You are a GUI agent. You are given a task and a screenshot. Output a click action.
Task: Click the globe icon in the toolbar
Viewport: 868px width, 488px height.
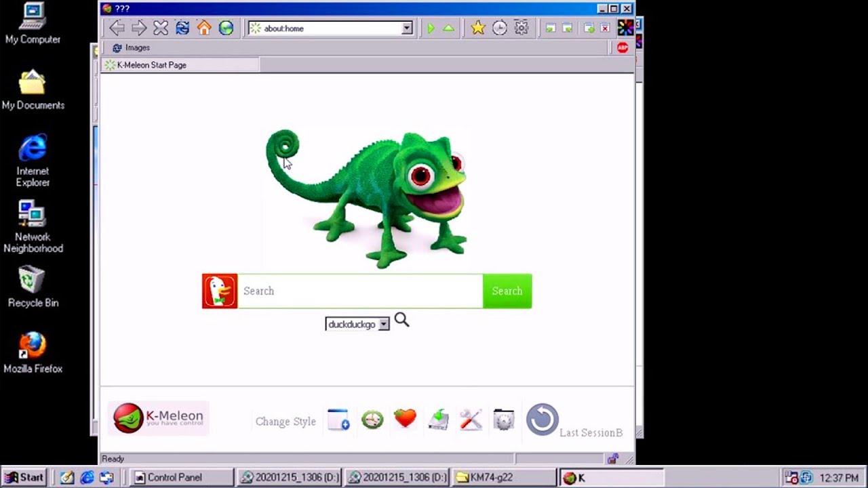point(226,28)
